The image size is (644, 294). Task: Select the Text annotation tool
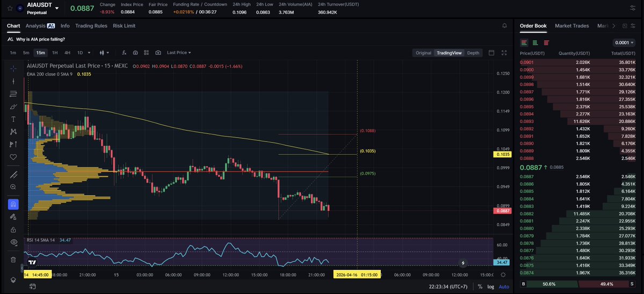coord(13,119)
